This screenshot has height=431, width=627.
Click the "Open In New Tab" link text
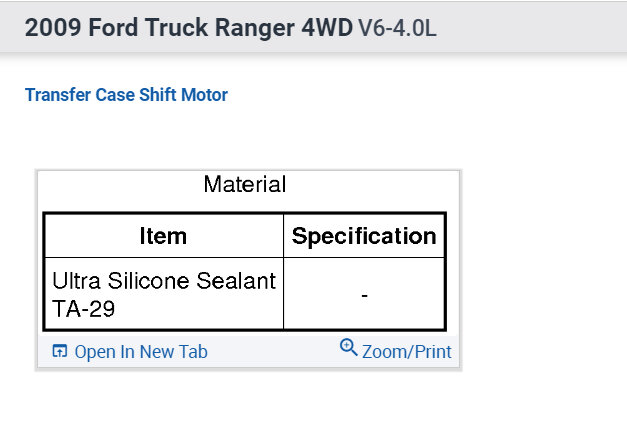tap(141, 352)
